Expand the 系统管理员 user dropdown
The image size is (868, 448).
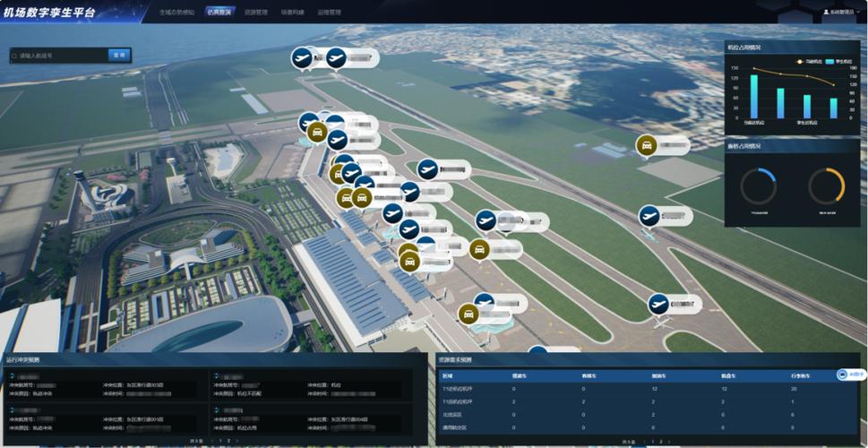click(x=843, y=12)
